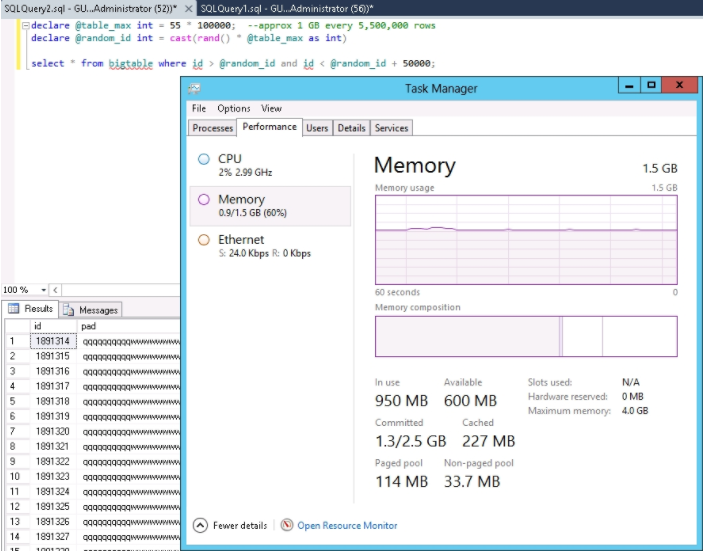Viewport: 703px width, 551px height.
Task: Open Resource Monitor link
Action: [347, 525]
